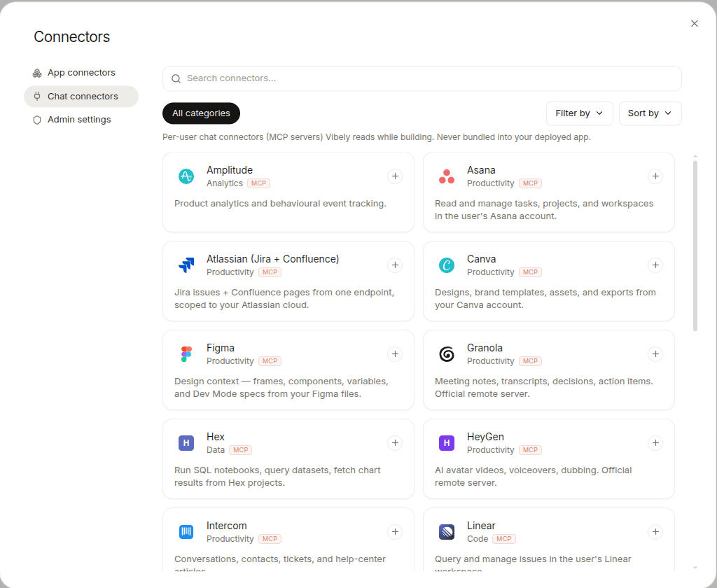Open App connectors section
Image resolution: width=717 pixels, height=588 pixels.
point(81,73)
